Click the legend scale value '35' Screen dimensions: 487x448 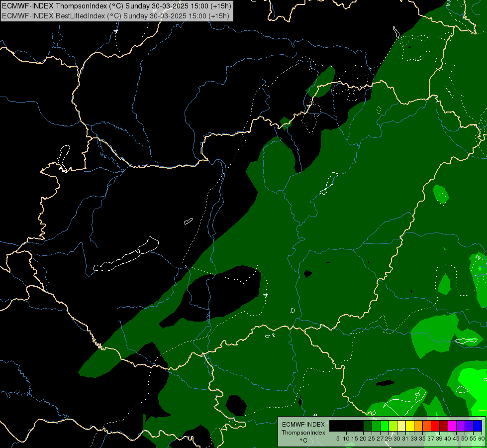tap(422, 439)
